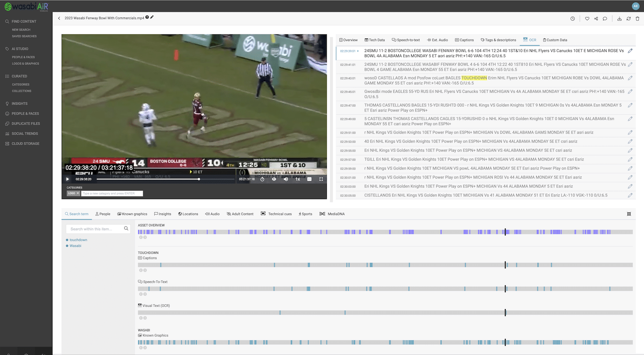
Task: Mute the video volume
Action: [x=286, y=179]
